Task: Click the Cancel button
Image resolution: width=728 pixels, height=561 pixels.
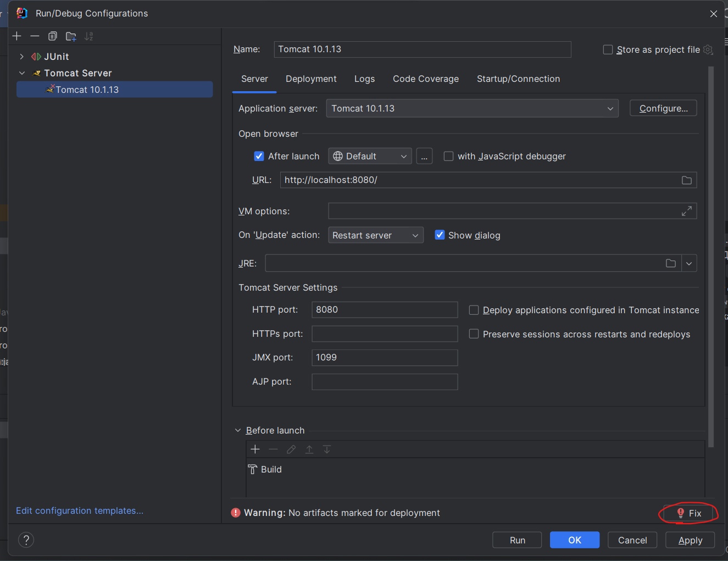Action: coord(632,540)
